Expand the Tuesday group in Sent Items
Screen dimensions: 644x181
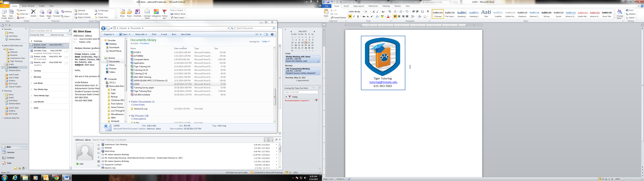(32, 71)
